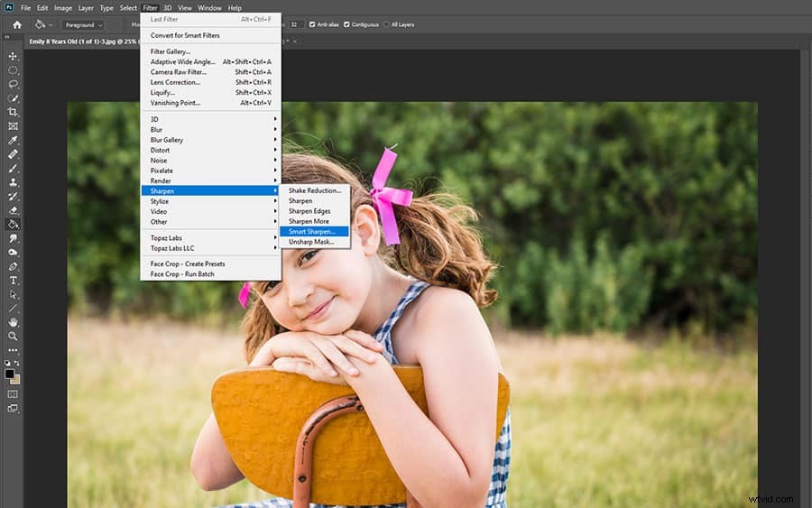Image resolution: width=812 pixels, height=508 pixels.
Task: Expand the Stylize filter submenu
Action: [x=211, y=201]
